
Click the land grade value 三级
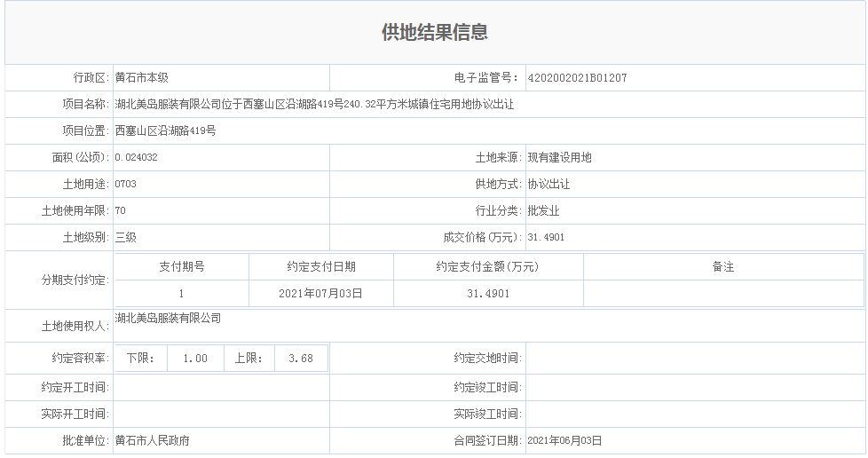coord(126,238)
